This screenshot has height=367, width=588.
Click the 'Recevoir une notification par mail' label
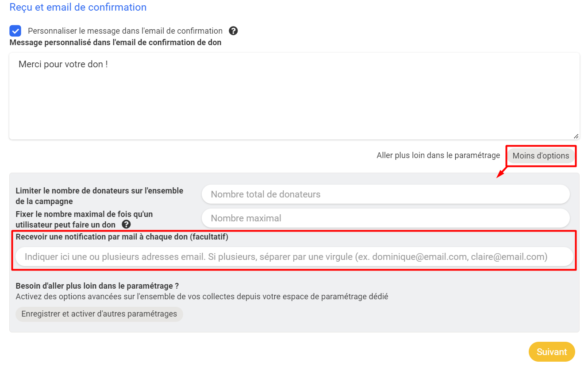click(x=122, y=237)
